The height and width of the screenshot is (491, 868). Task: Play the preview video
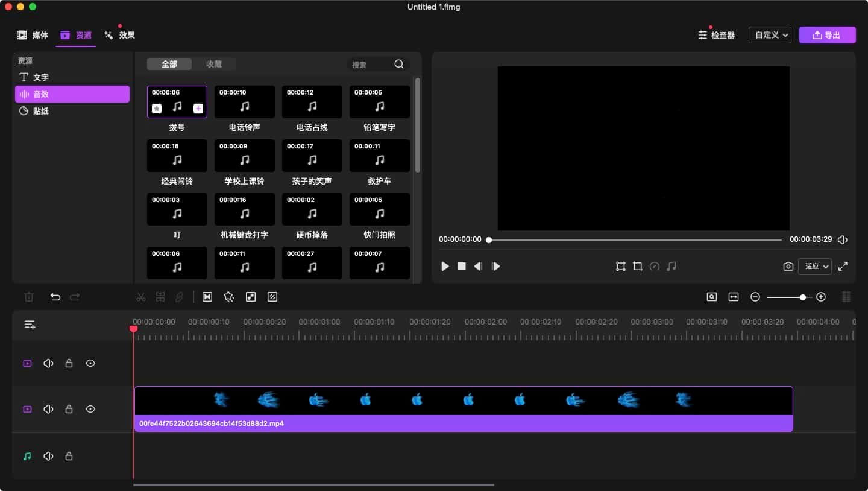445,266
